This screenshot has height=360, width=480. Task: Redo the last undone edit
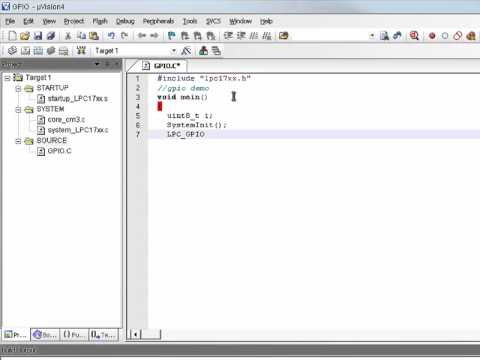click(x=124, y=36)
